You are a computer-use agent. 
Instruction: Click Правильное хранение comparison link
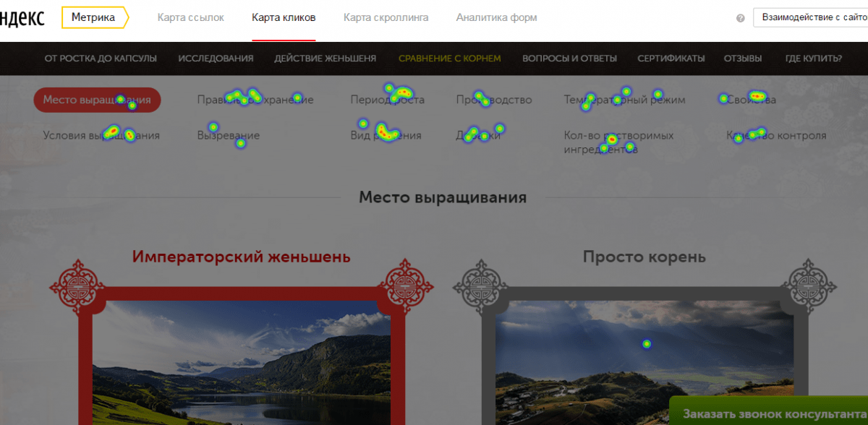pos(255,100)
